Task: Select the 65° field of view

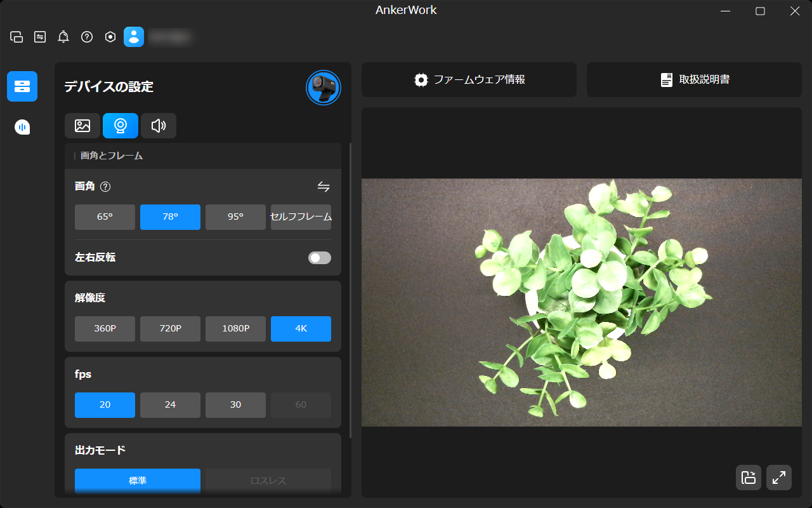Action: coord(105,217)
